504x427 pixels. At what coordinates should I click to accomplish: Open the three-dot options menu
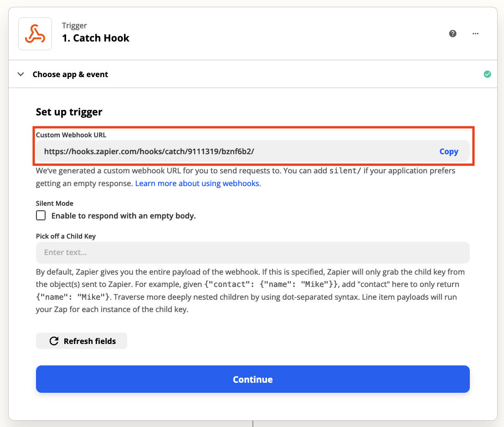pyautogui.click(x=475, y=34)
